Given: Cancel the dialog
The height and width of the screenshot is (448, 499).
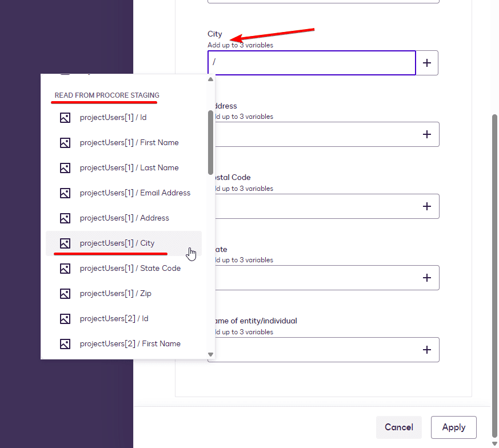Looking at the screenshot, I should (398, 427).
